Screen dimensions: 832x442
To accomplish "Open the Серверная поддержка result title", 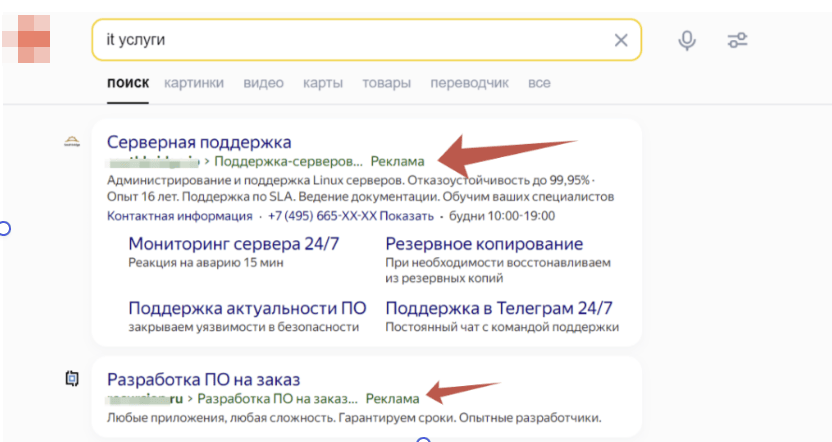I will click(x=199, y=142).
